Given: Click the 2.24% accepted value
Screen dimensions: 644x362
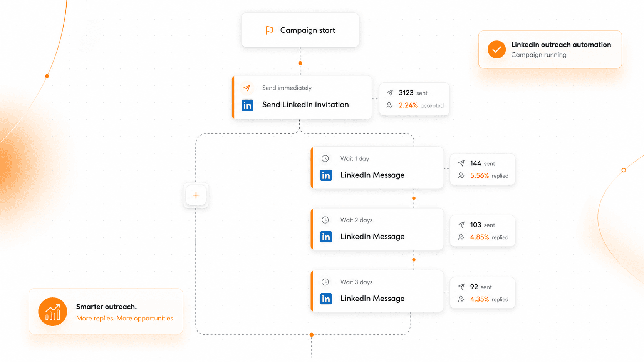Looking at the screenshot, I should point(421,105).
